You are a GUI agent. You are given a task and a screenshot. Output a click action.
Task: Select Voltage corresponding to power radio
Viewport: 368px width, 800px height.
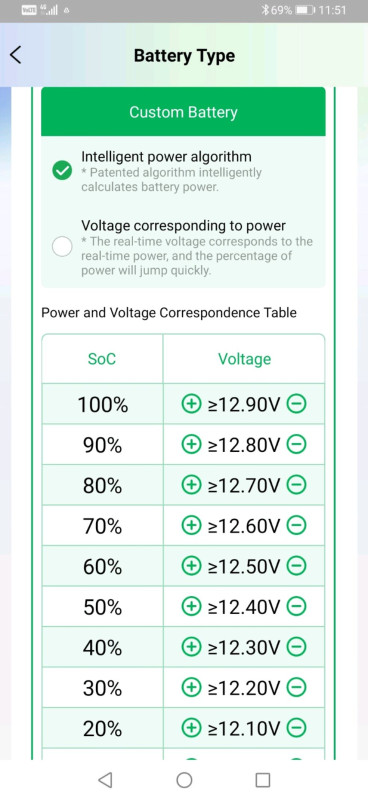pyautogui.click(x=62, y=247)
